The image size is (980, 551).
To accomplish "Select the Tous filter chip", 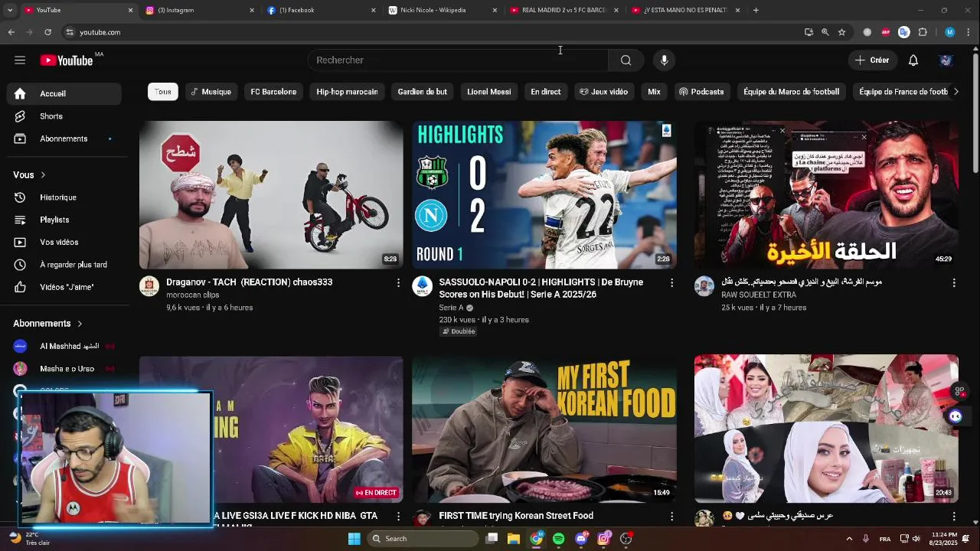I will click(163, 92).
